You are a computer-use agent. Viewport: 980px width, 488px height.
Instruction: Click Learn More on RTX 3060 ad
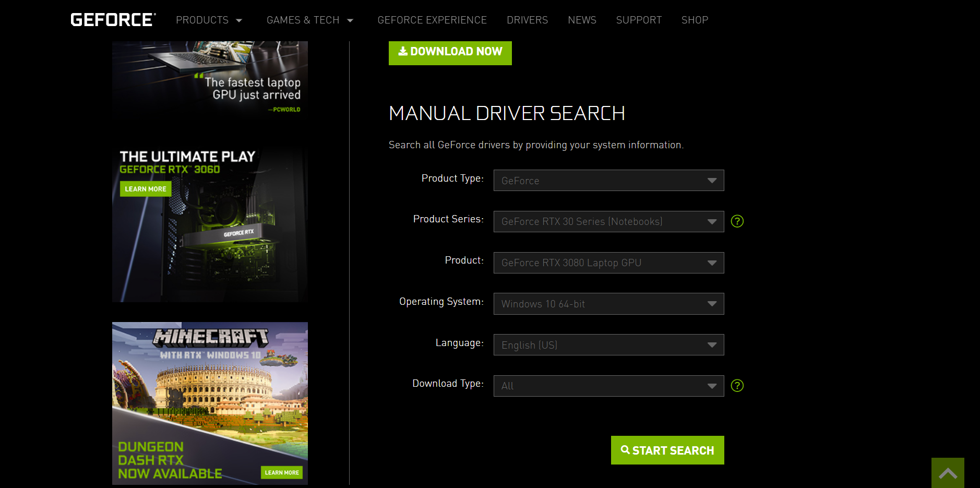146,189
